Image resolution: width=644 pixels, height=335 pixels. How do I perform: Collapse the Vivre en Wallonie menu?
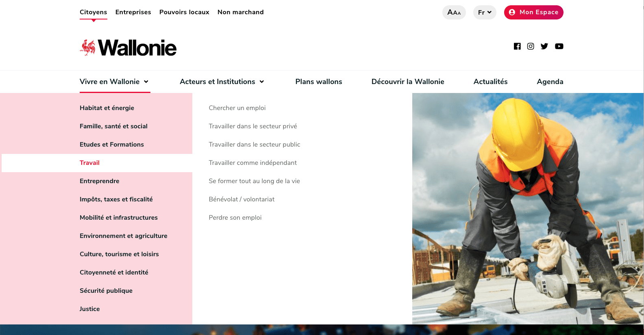114,82
